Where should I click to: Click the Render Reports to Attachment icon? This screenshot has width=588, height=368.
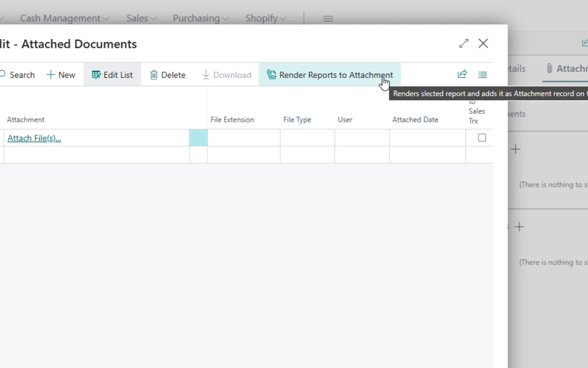point(272,75)
